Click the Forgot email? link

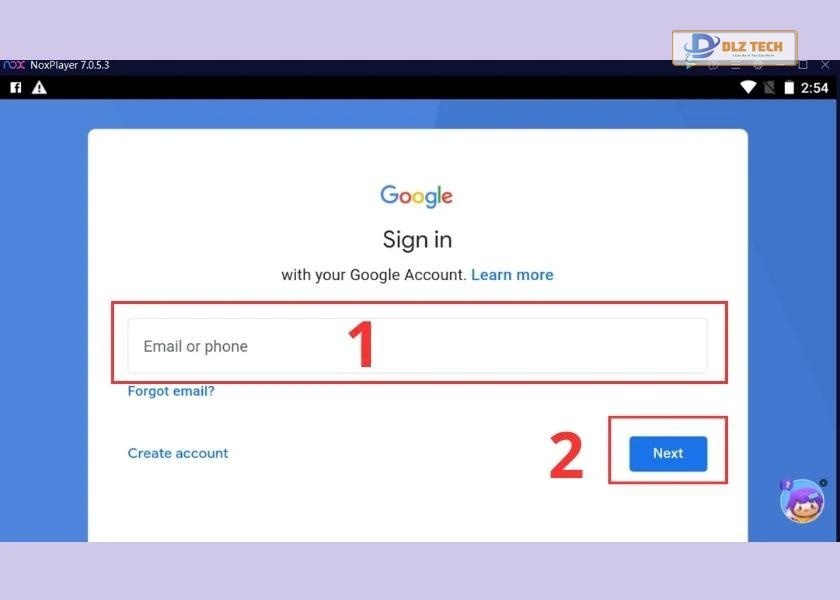tap(171, 391)
